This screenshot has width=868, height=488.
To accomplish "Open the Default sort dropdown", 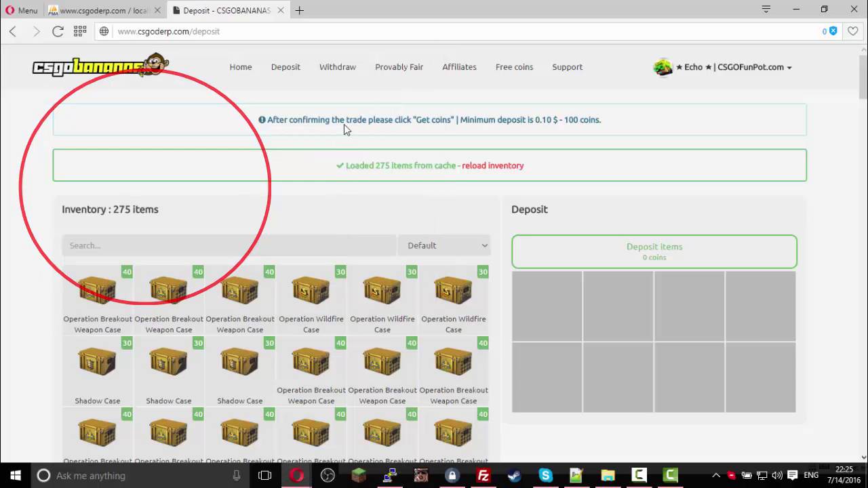I will pyautogui.click(x=444, y=245).
